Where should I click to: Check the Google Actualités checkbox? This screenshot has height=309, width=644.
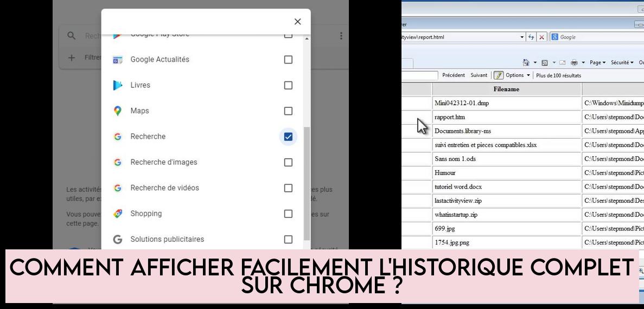(x=288, y=60)
